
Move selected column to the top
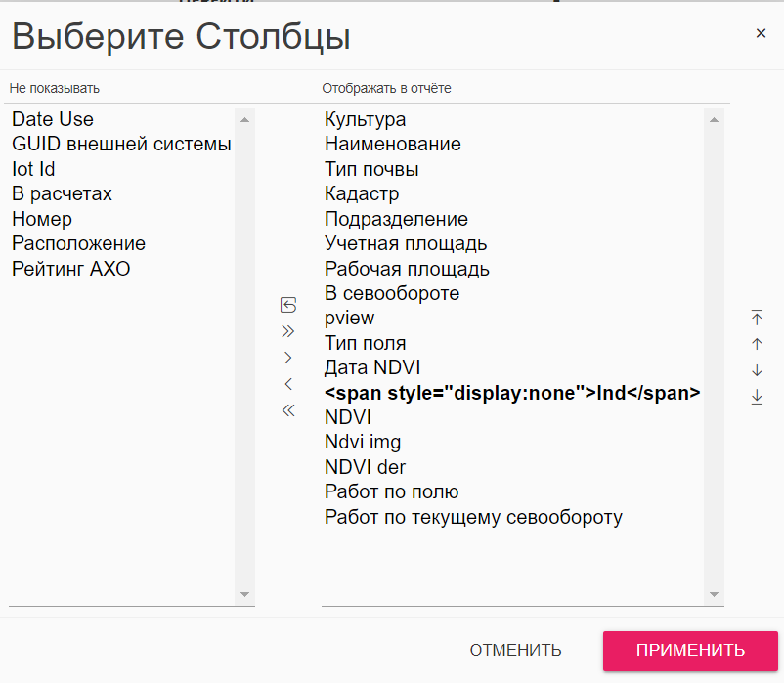coord(757,318)
